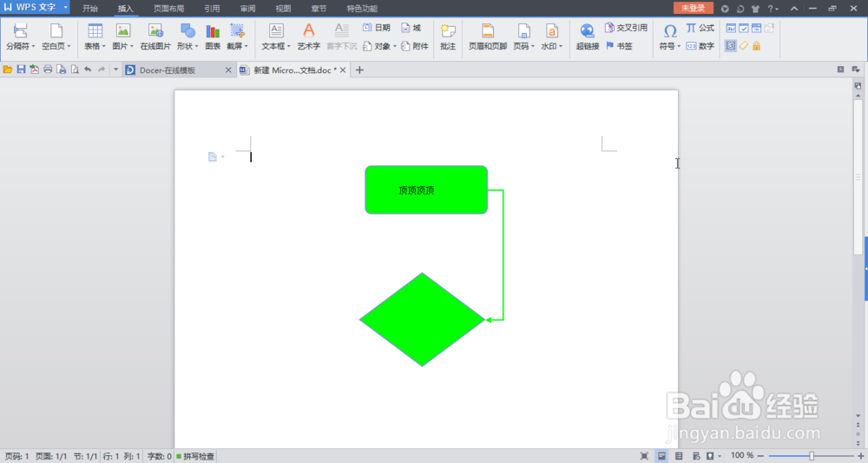Image resolution: width=868 pixels, height=463 pixels.
Task: Close the 新建 Micro...文档.doc tab
Action: coord(343,69)
